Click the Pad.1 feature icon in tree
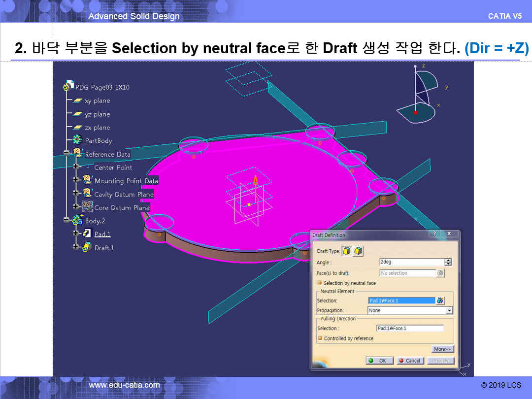 (x=87, y=233)
